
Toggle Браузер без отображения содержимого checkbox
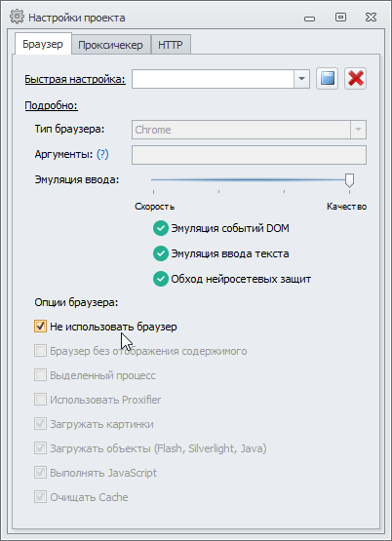coord(40,351)
